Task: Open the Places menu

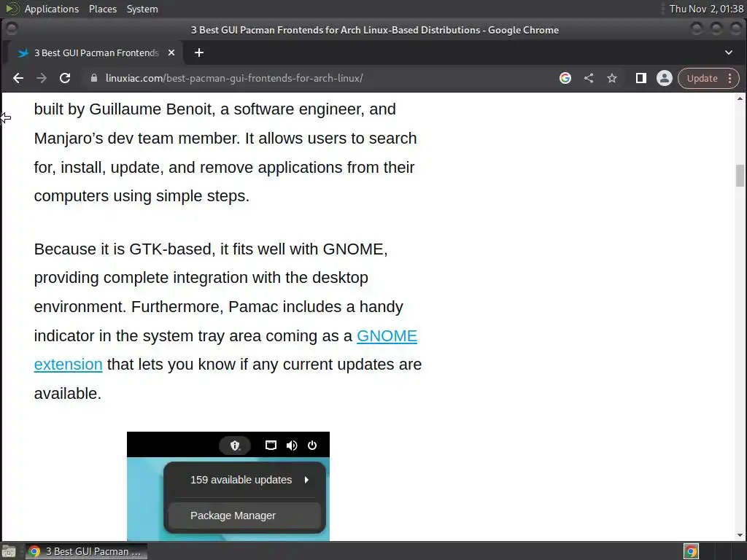Action: point(102,9)
